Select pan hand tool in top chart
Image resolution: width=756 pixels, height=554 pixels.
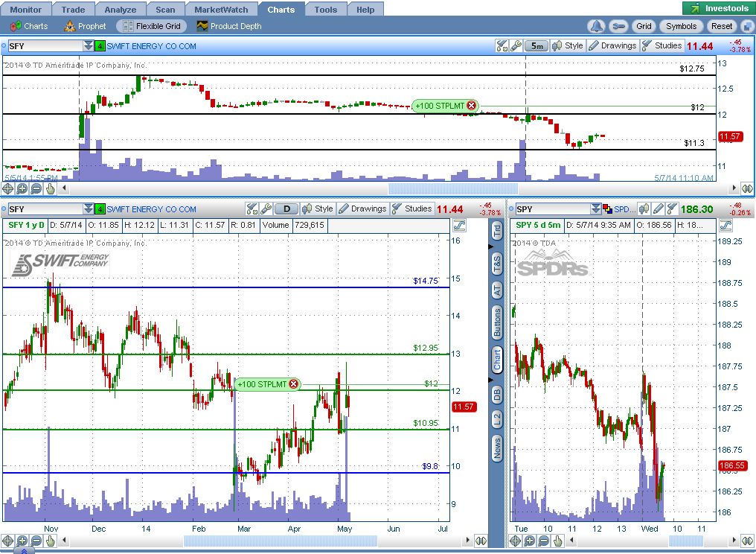(51, 188)
